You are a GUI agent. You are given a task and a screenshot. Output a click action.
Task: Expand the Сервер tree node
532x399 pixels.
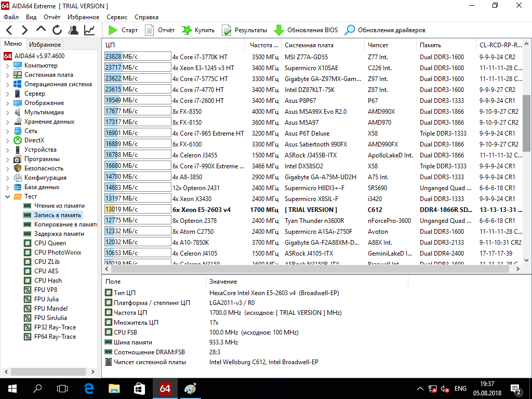7,94
